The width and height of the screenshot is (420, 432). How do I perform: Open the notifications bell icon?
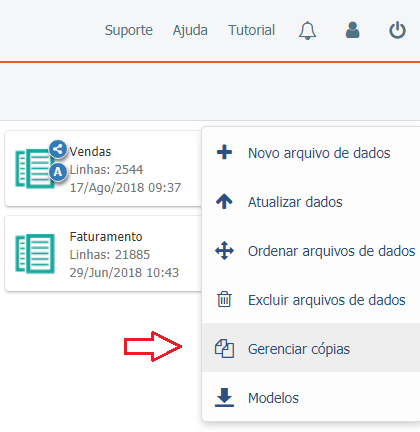[307, 31]
